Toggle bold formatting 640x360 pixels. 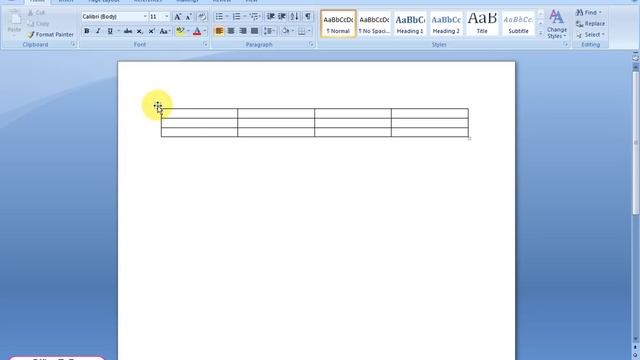click(x=87, y=31)
